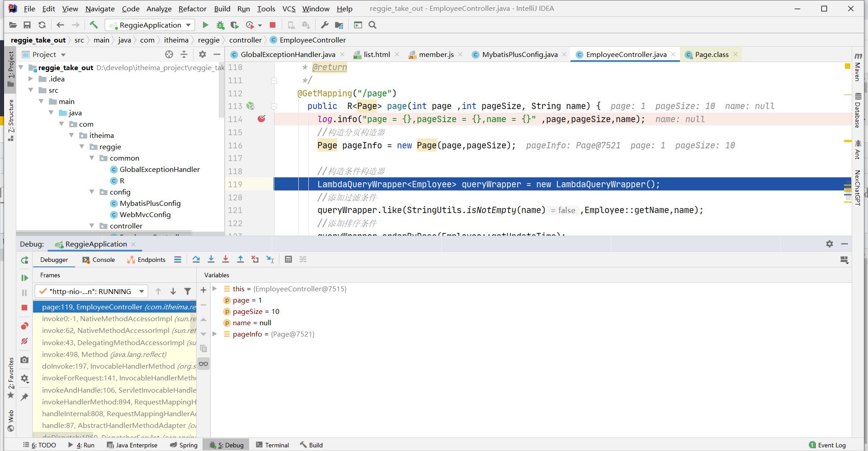Toggle the NexChatGPT side panel
Viewport: 868px width, 451px height.
[x=858, y=188]
